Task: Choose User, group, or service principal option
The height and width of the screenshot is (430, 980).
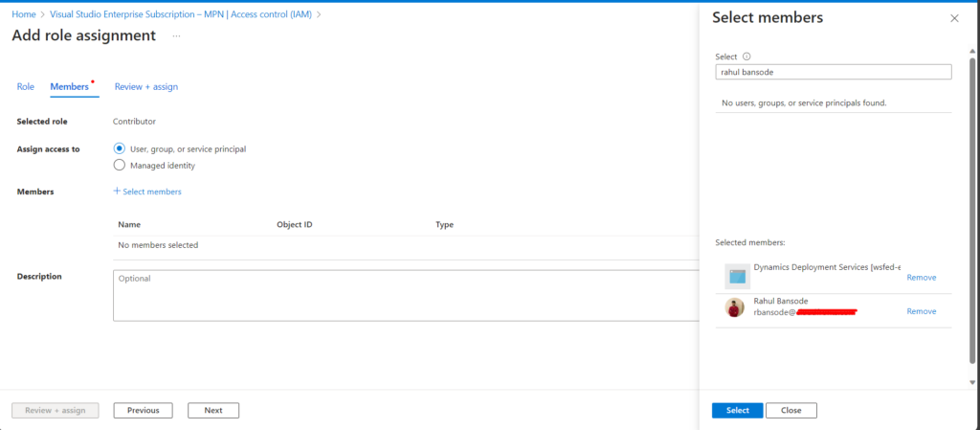Action: click(x=120, y=148)
